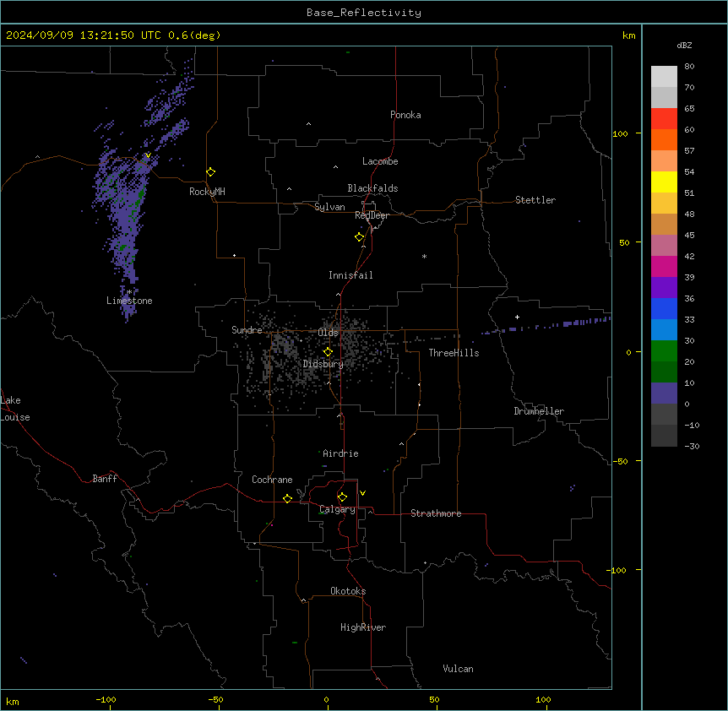Click the Lake Louise label
The image size is (728, 711).
tap(14, 409)
